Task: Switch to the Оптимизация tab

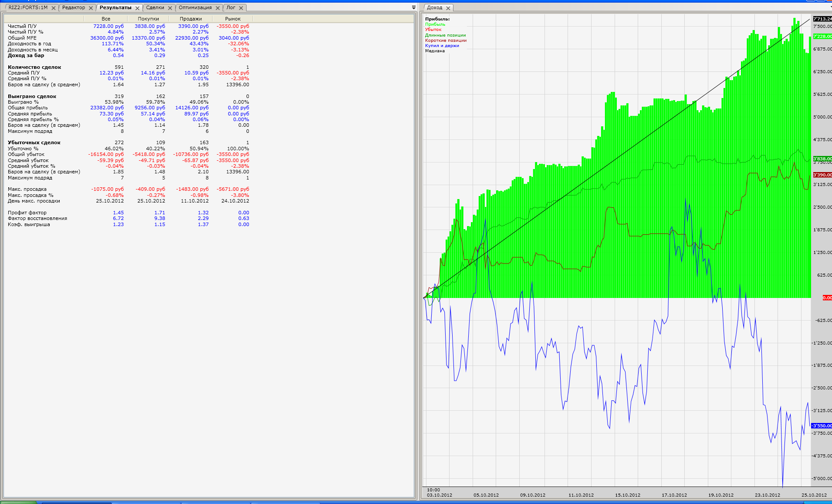Action: tap(195, 7)
